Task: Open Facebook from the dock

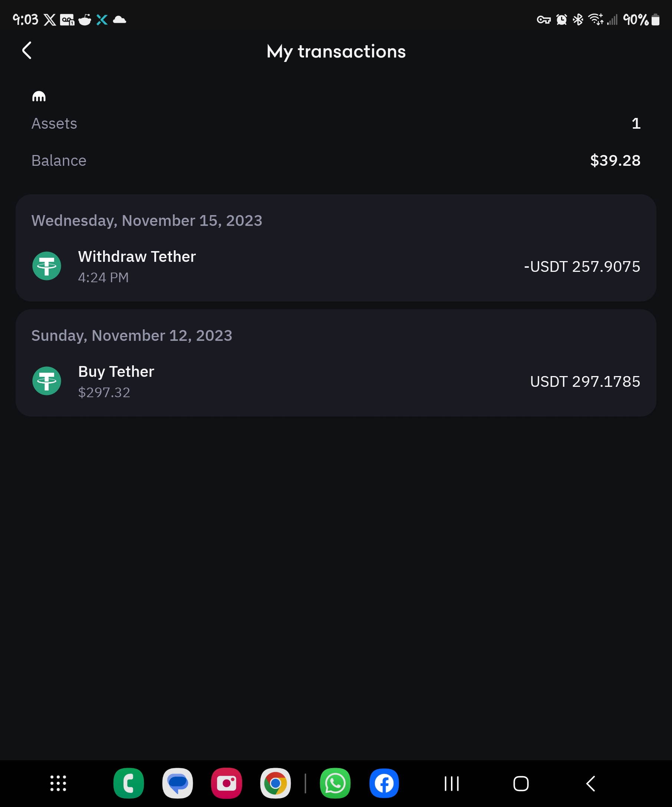Action: click(x=384, y=783)
